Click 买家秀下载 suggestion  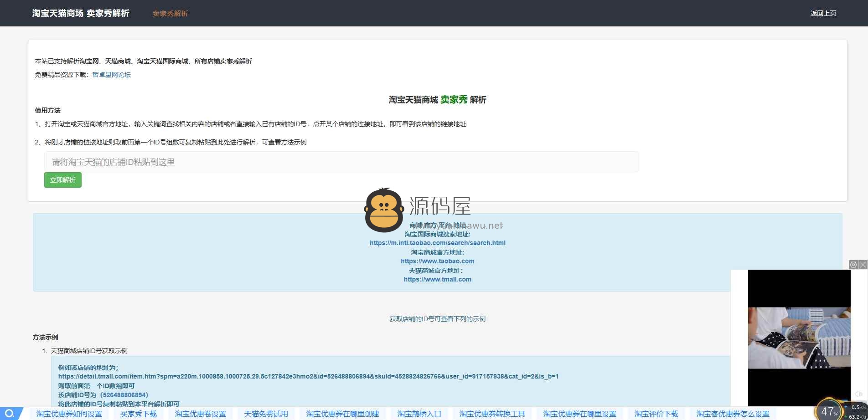(x=139, y=414)
